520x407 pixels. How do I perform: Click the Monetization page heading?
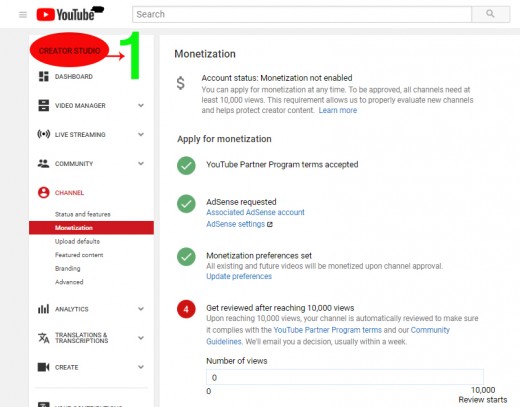coord(205,54)
